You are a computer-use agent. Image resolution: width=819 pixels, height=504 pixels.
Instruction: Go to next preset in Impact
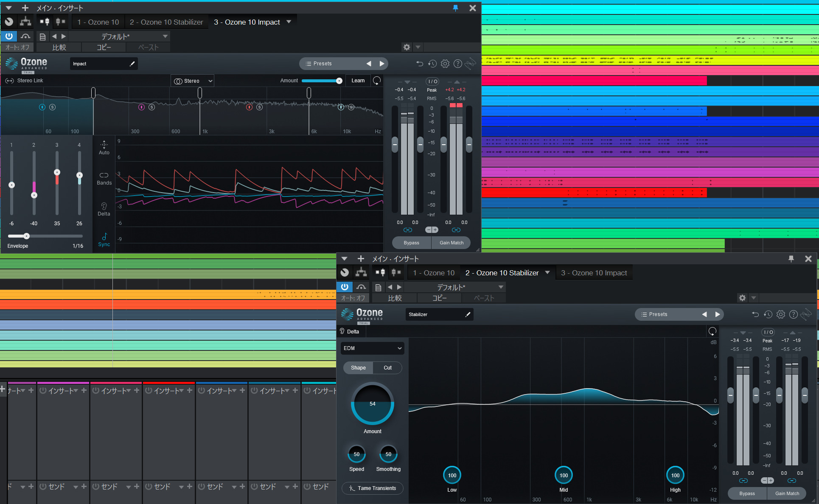click(382, 64)
